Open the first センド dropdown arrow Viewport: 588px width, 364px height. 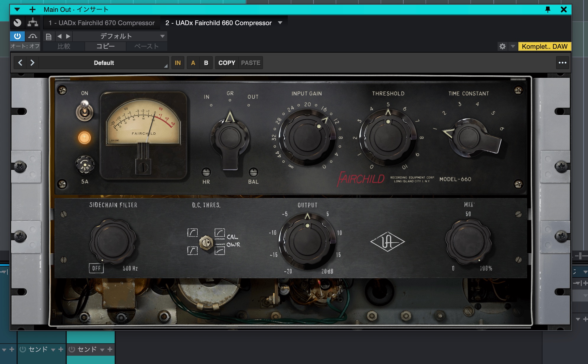coord(53,350)
